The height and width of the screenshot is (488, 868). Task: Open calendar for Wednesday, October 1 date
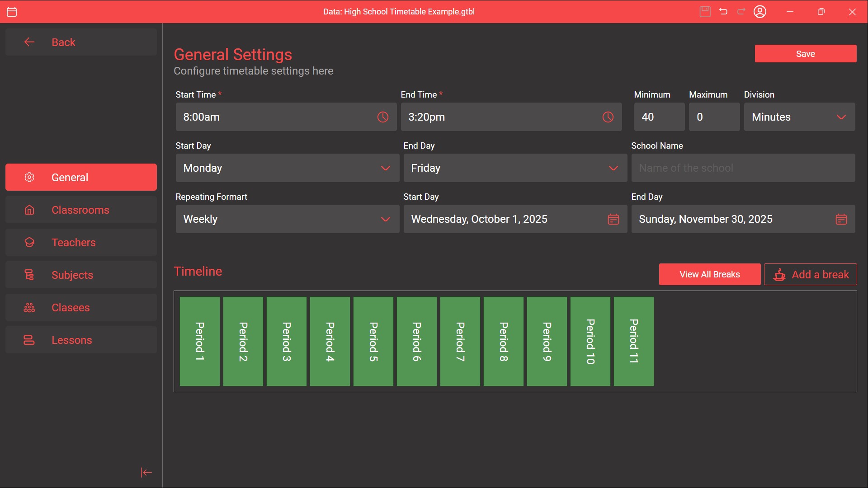pos(613,219)
